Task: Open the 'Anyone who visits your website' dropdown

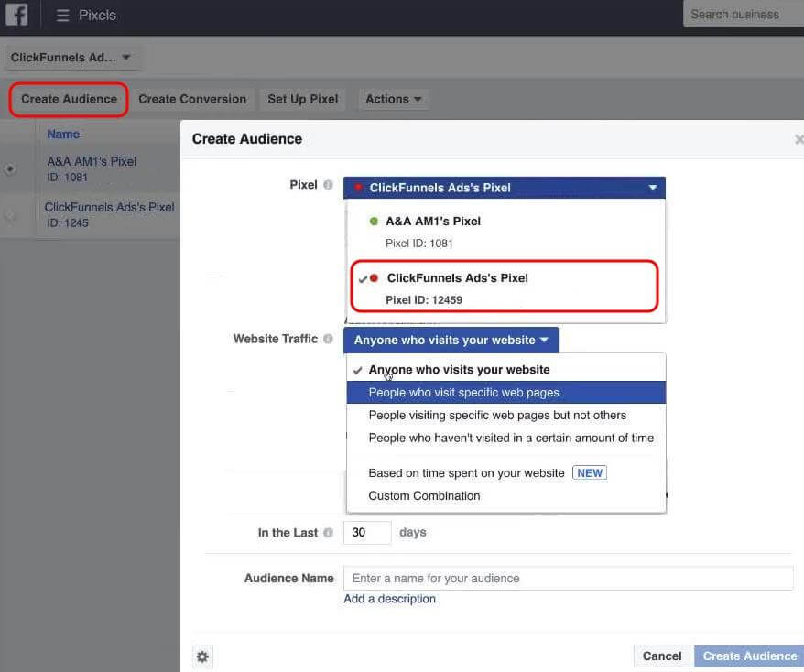Action: [x=451, y=340]
